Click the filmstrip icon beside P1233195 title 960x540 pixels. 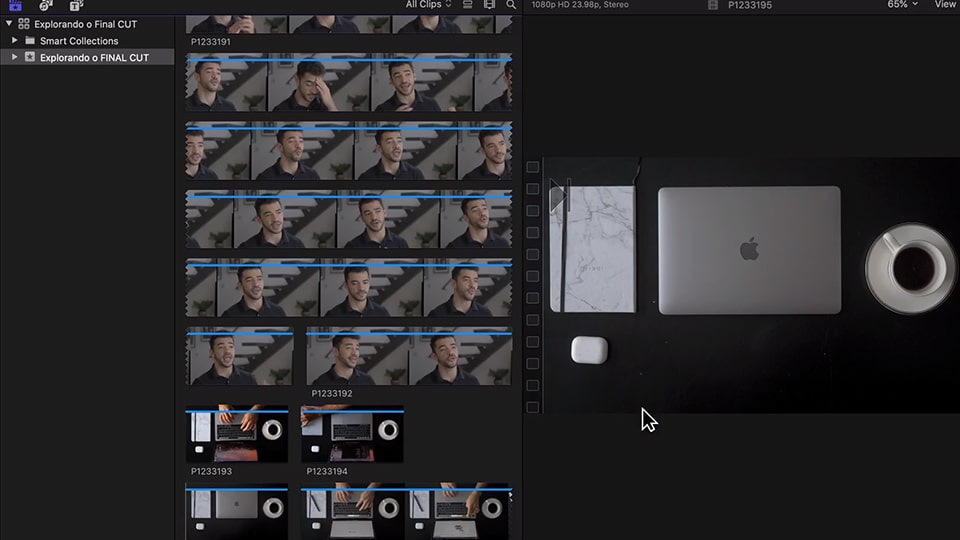click(713, 5)
